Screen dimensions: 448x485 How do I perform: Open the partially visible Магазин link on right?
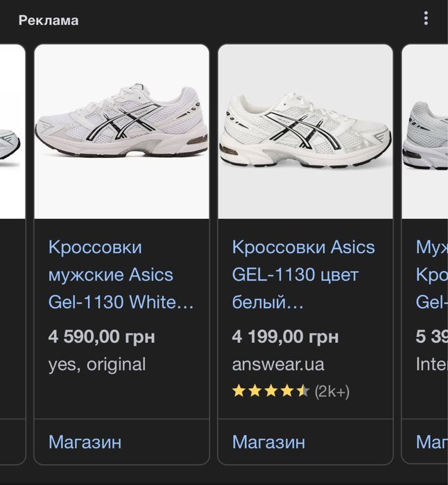[x=431, y=441]
